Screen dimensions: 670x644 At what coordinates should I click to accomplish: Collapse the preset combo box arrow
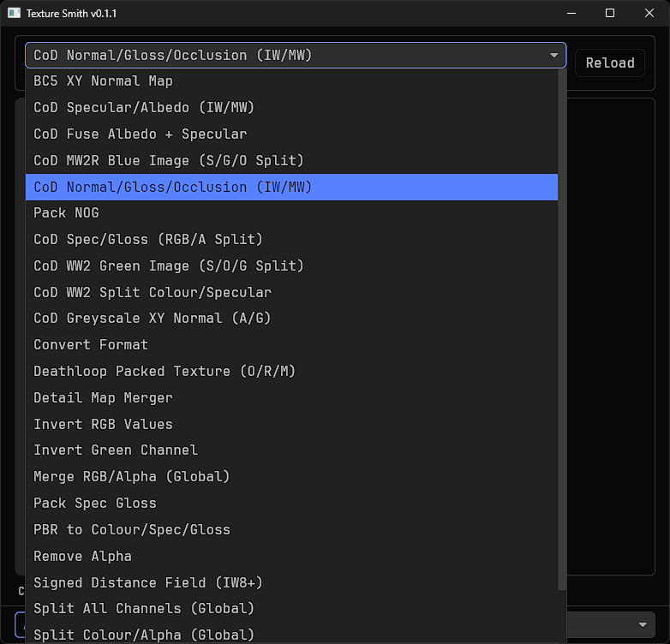click(553, 55)
